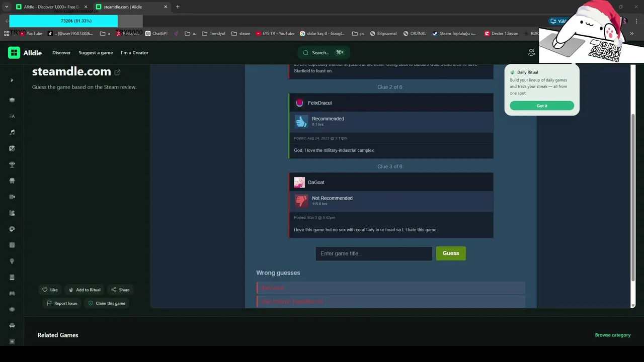Viewport: 644px width, 362px height.
Task: Close the Alldle Discover browser tab
Action: tap(86, 7)
